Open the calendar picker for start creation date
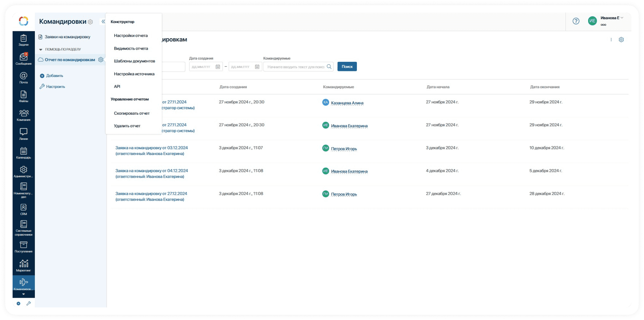This screenshot has width=644, height=320. 218,67
